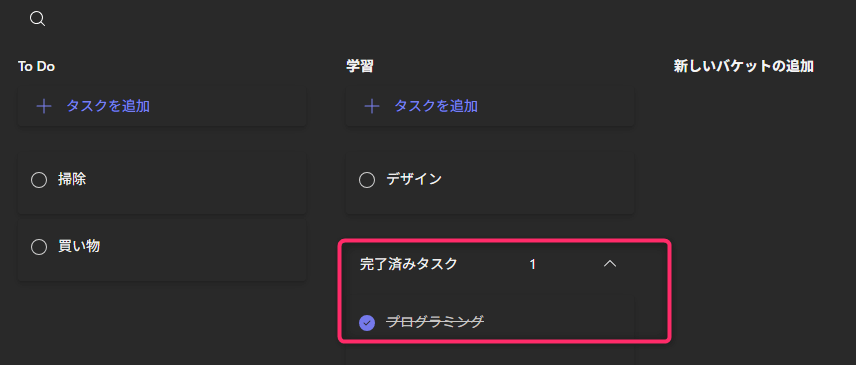The width and height of the screenshot is (856, 365).
Task: Click completed task count number 1
Action: pyautogui.click(x=532, y=265)
